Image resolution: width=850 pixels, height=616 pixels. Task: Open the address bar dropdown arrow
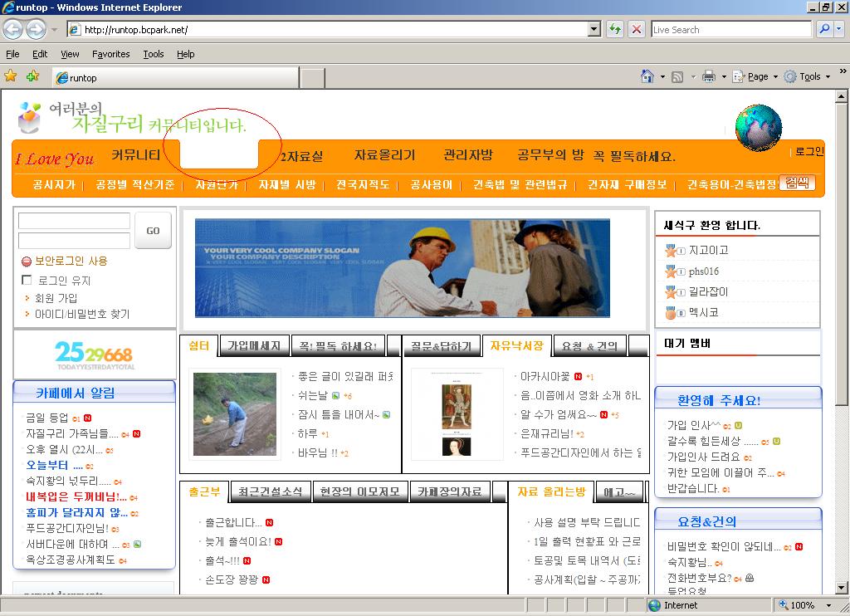[594, 29]
